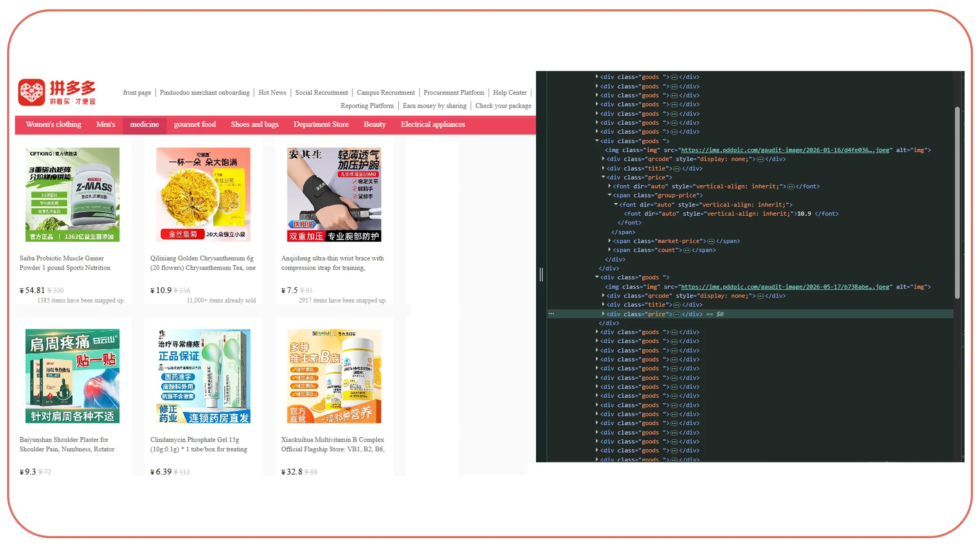The width and height of the screenshot is (980, 547).
Task: Switch to gourmet food category
Action: click(x=195, y=124)
